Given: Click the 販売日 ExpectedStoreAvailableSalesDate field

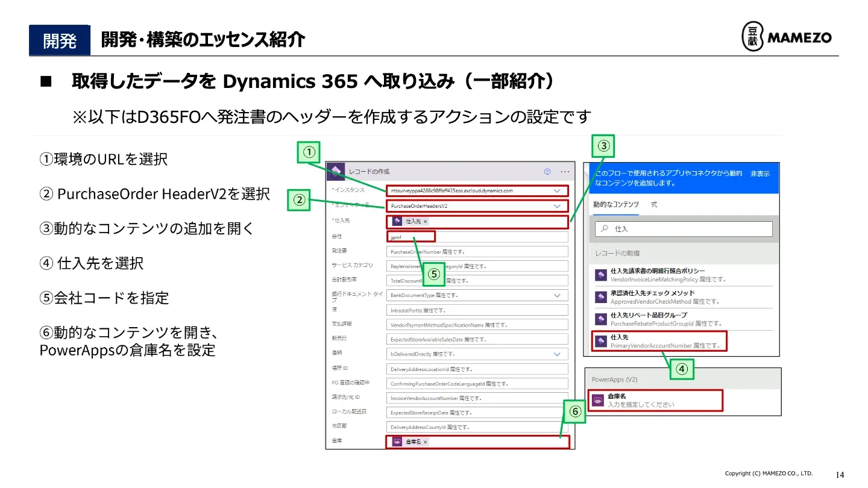Looking at the screenshot, I should (x=477, y=339).
